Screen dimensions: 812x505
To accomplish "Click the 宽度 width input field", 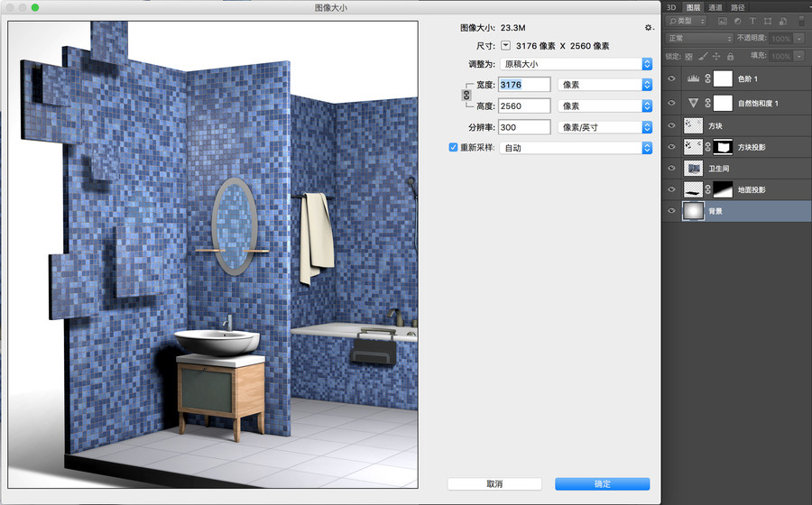I will pos(524,85).
